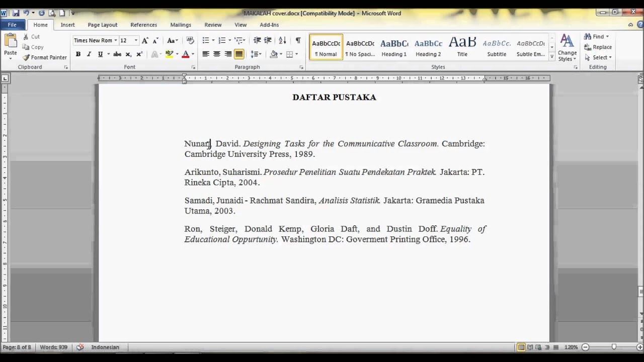
Task: Toggle Subscript formatting
Action: point(128,54)
